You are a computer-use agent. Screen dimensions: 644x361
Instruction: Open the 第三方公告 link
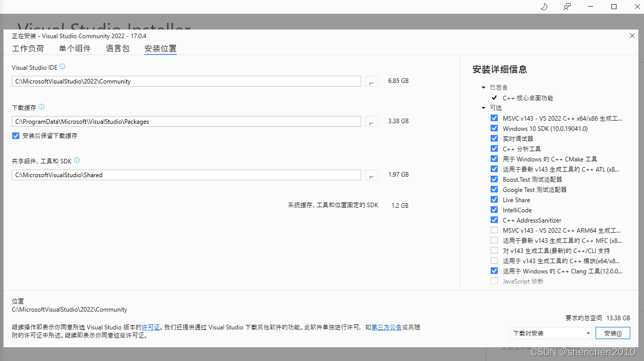(387, 327)
